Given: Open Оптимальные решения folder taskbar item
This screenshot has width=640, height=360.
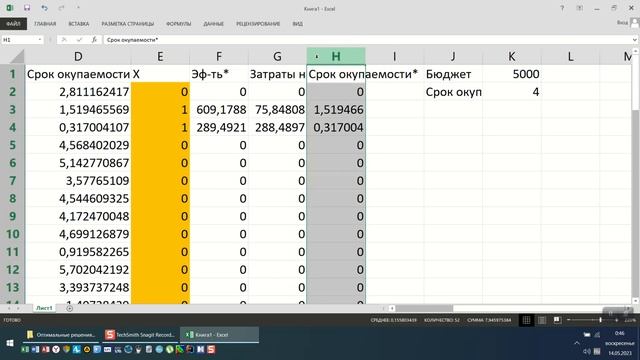Looking at the screenshot, I should pos(61,335).
